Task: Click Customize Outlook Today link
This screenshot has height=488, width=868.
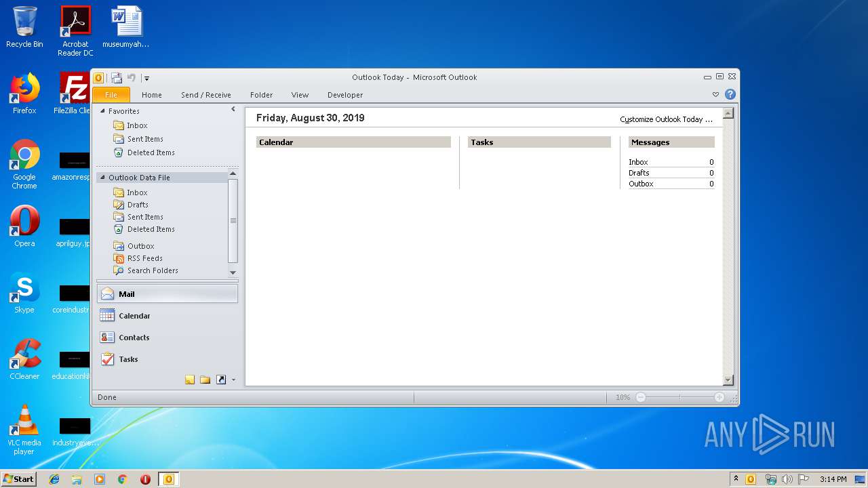Action: (666, 119)
